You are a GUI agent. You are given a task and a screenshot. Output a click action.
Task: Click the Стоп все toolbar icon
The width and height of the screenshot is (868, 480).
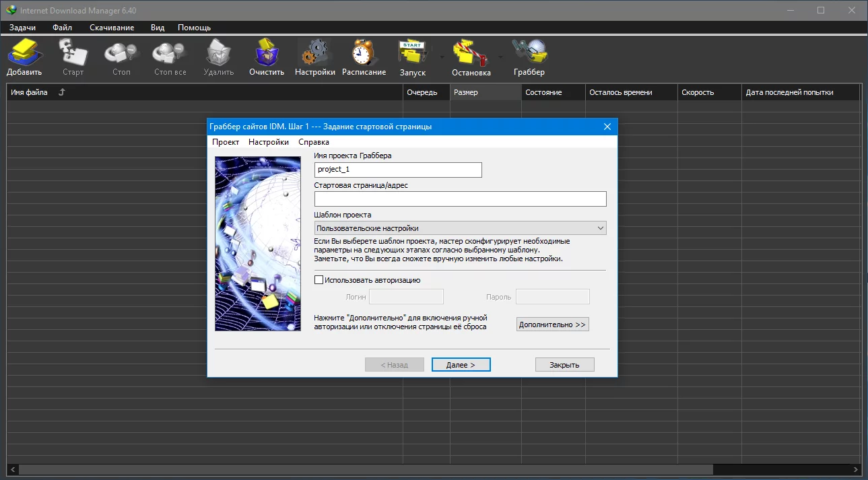pos(170,53)
